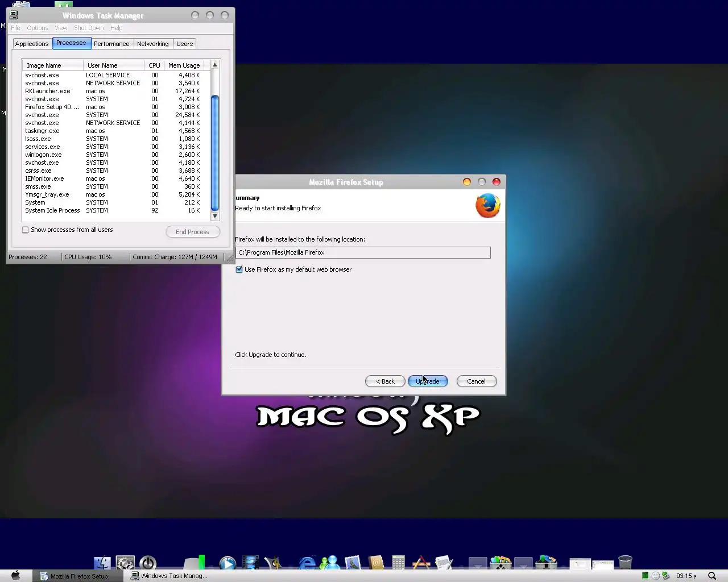728x582 pixels.
Task: Switch to the Users tab
Action: [x=184, y=44]
